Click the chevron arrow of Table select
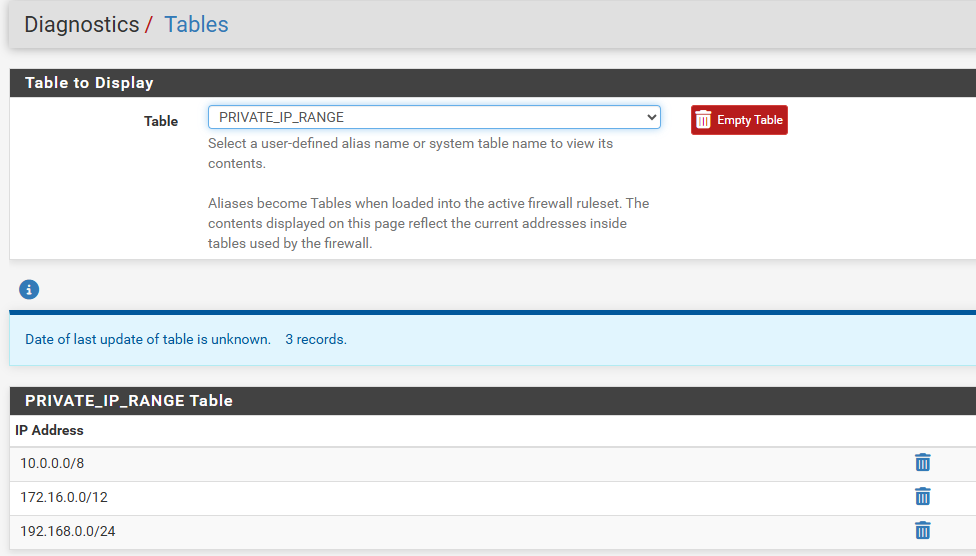Viewport: 976px width, 556px height. [651, 117]
